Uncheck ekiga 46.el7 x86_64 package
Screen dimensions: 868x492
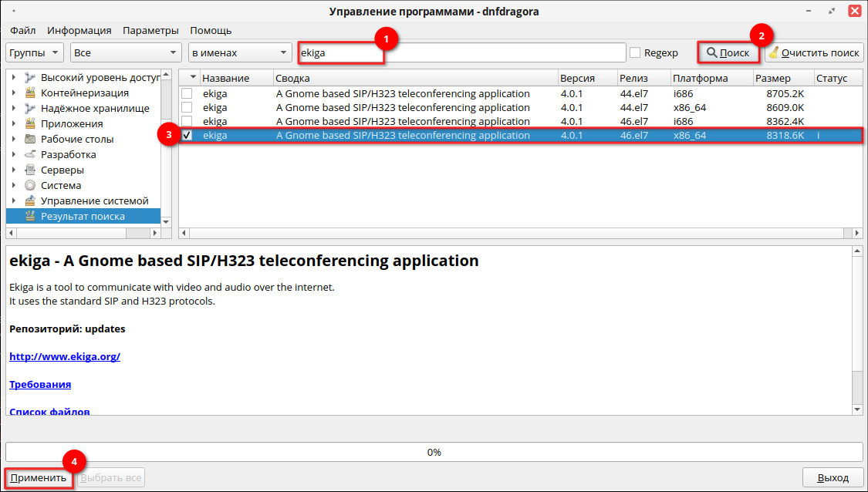pos(187,135)
